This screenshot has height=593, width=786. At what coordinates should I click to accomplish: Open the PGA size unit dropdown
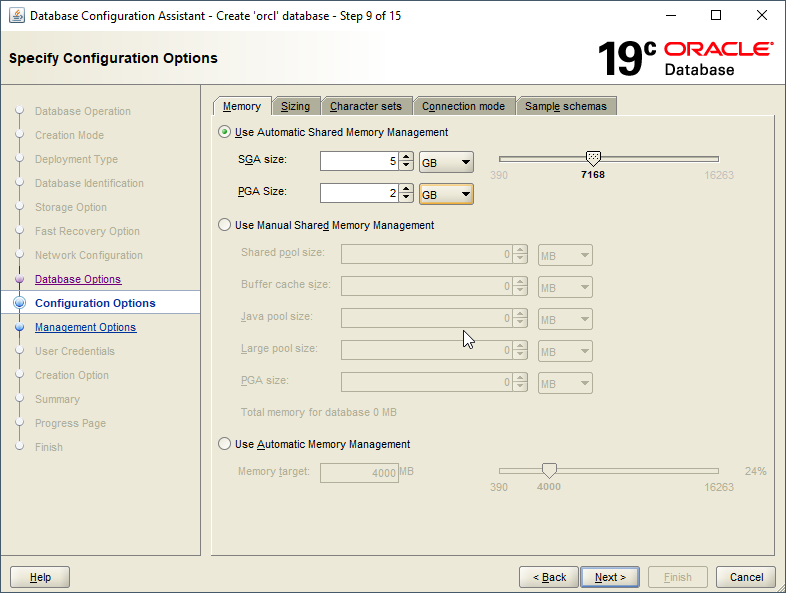coord(446,194)
